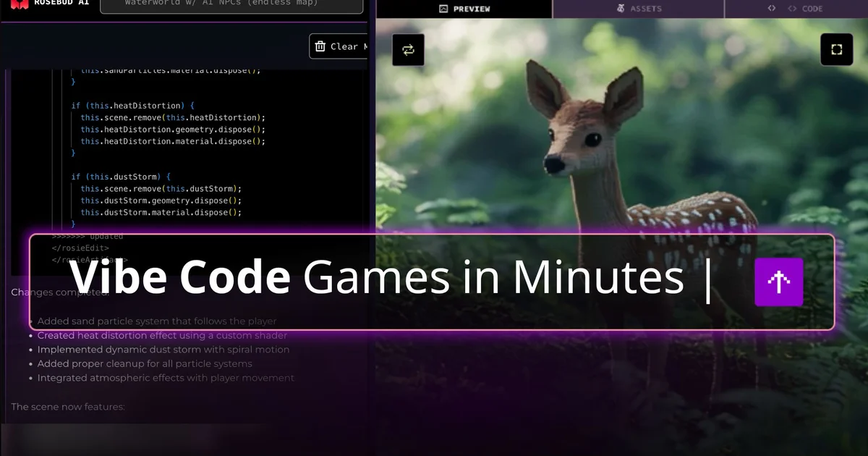Viewport: 868px width, 456px height.
Task: Select the 'Created heat distortion effect' bullet
Action: coord(163,335)
